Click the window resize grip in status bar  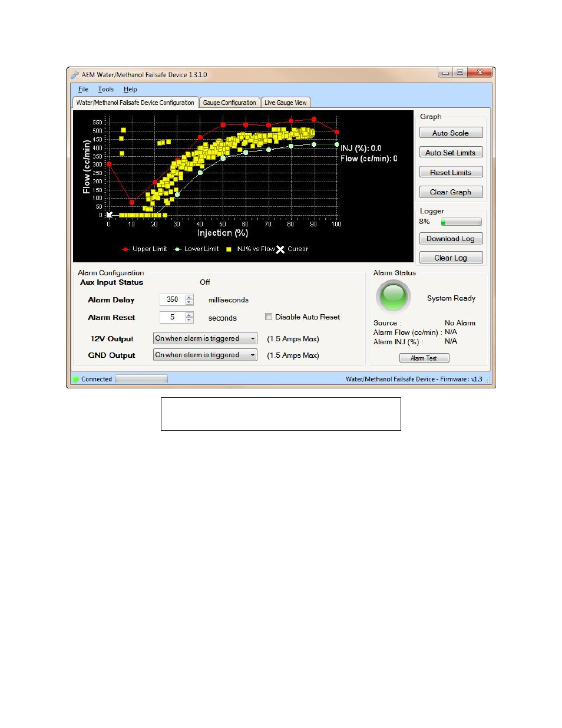488,381
